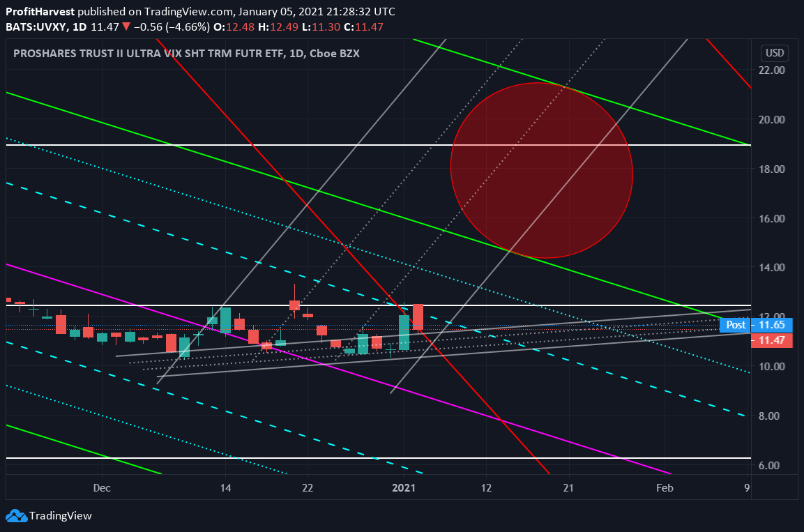
Task: Click the red 11.47 last price label
Action: coord(771,340)
